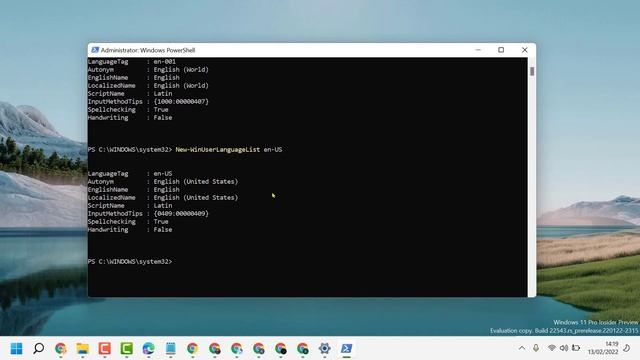Click 'English (United States)' in second Autonym row
Image resolution: width=640 pixels, height=360 pixels.
pyautogui.click(x=196, y=182)
